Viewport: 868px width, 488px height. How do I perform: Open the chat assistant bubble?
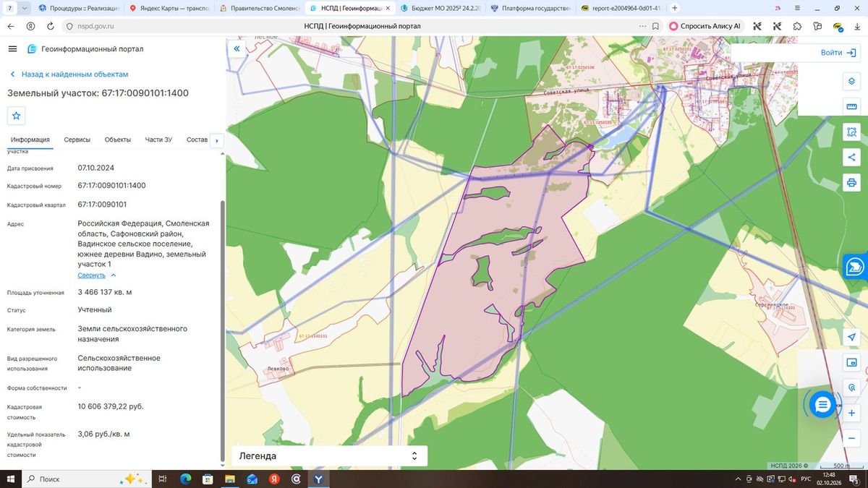pyautogui.click(x=822, y=405)
